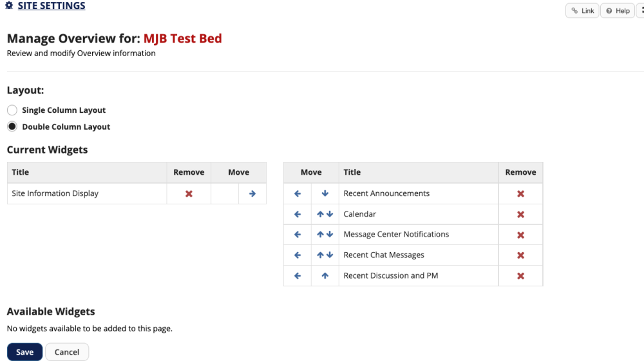This screenshot has width=644, height=363.
Task: Open the SITE SETTINGS heading link
Action: (x=52, y=6)
